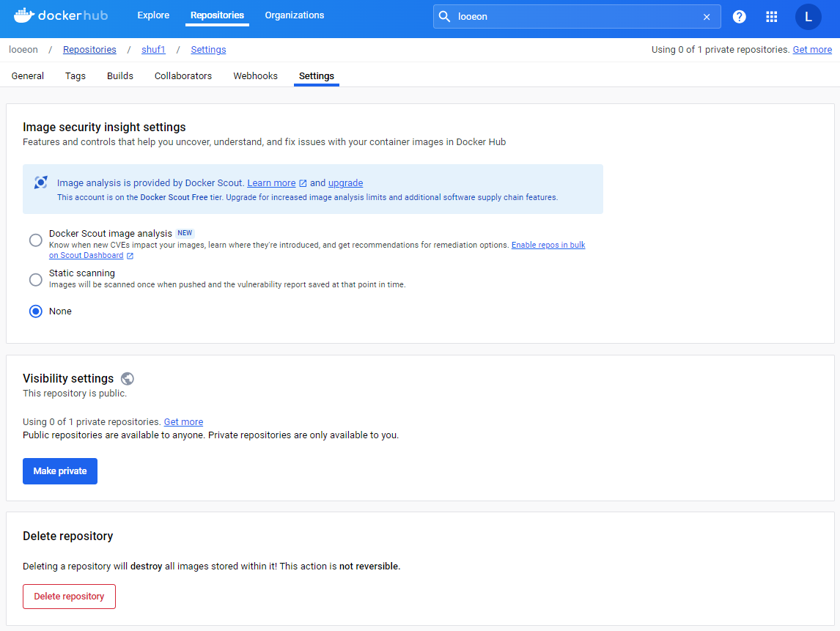This screenshot has height=631, width=840.
Task: Click the Repositories breadcrumb link
Action: 89,50
